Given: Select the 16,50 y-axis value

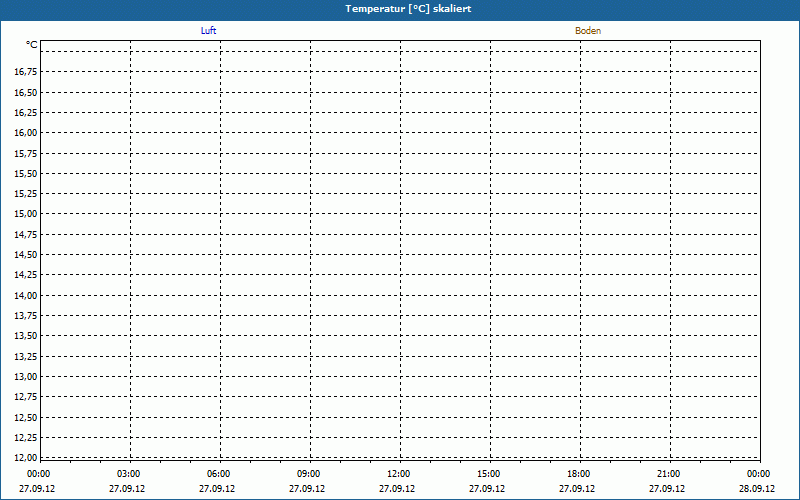Looking at the screenshot, I should [x=26, y=92].
